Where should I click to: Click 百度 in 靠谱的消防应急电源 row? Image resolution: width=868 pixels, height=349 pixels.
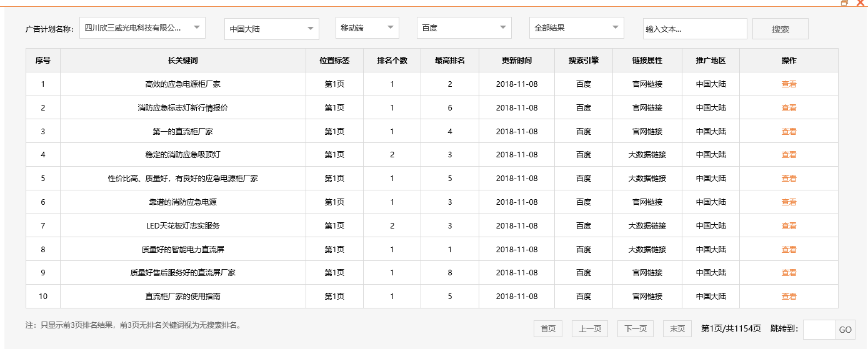(584, 202)
